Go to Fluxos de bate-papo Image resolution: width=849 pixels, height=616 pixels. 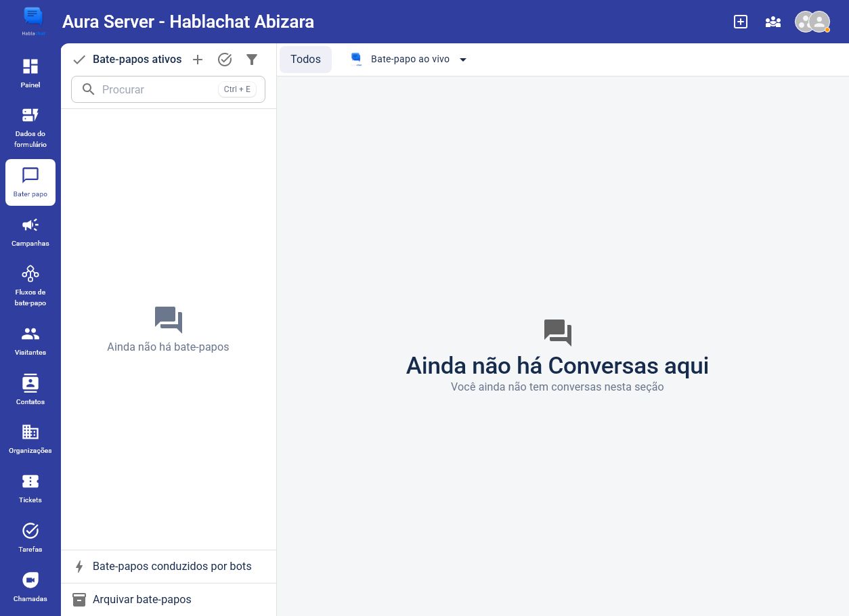[x=30, y=286]
